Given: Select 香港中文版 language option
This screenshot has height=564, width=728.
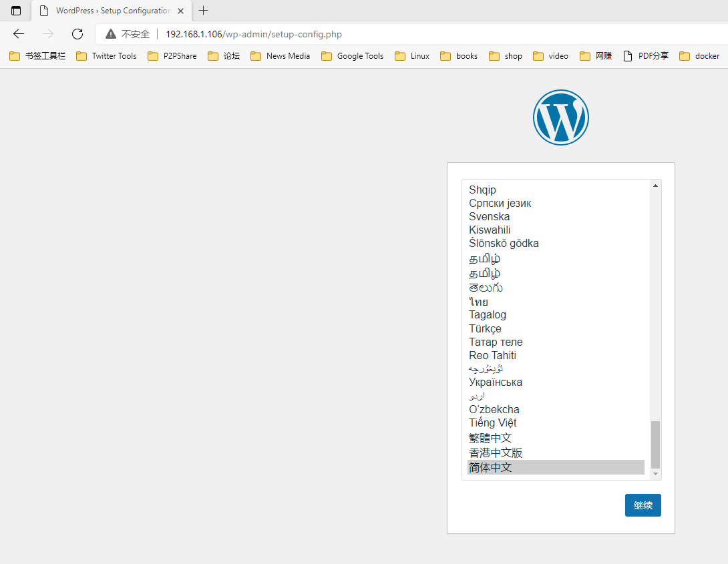Looking at the screenshot, I should pyautogui.click(x=556, y=453).
